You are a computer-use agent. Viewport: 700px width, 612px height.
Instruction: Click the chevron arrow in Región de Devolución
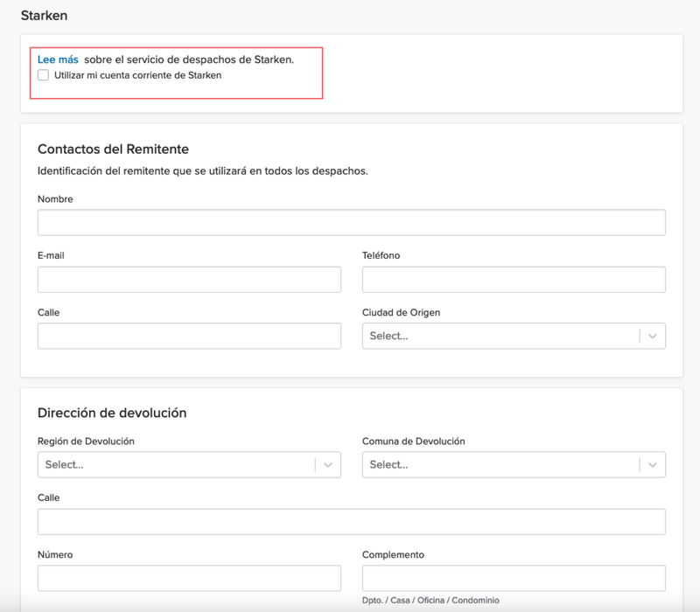[x=327, y=465]
